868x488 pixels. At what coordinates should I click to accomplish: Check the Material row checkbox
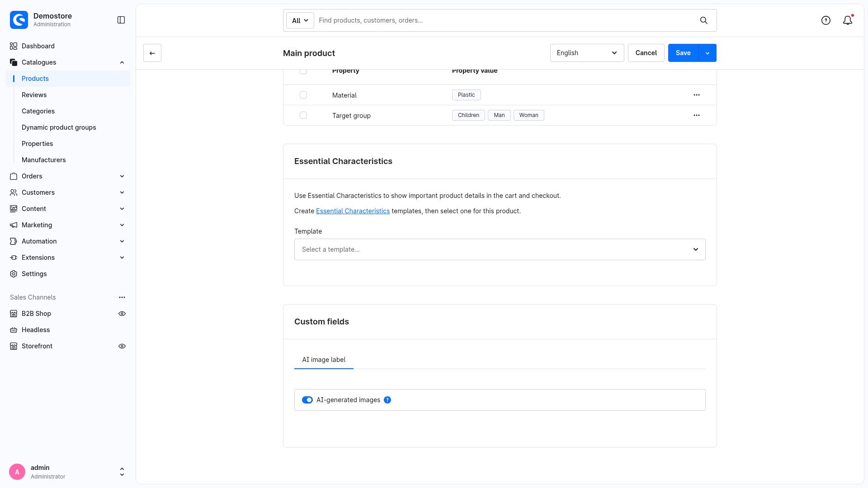303,95
